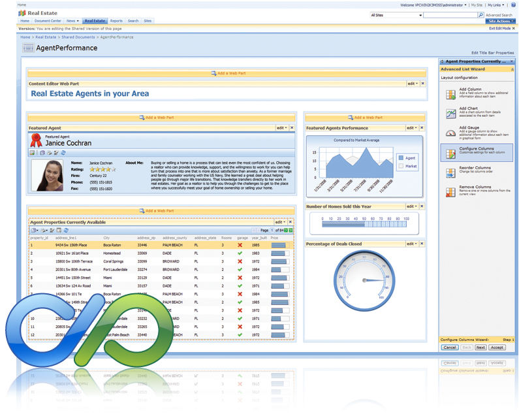Screen dimensions: 519x420
Task: Expand the Welcome administrator dropdown
Action: (x=433, y=5)
